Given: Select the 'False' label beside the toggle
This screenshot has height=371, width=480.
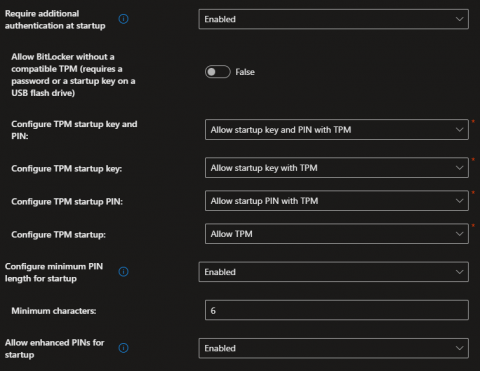Looking at the screenshot, I should click(245, 72).
